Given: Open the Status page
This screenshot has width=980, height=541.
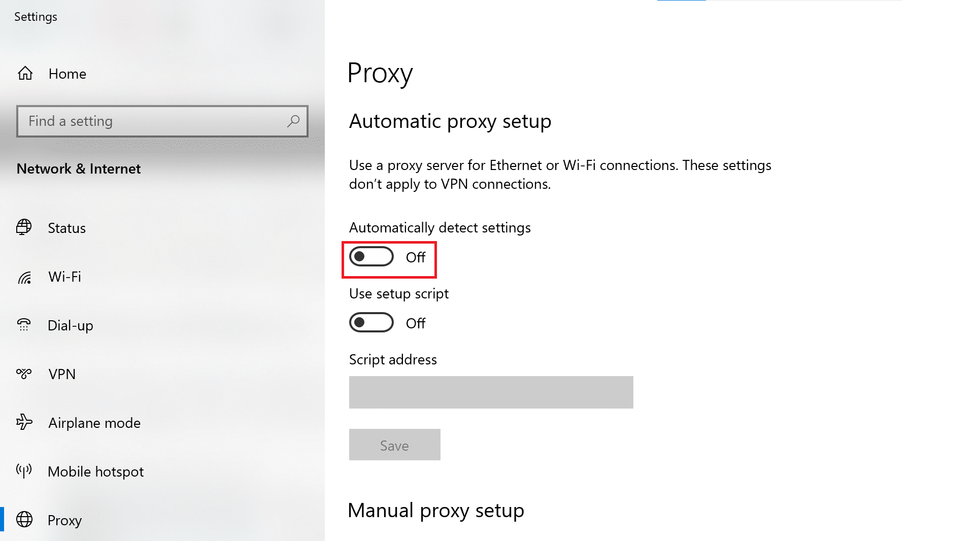Looking at the screenshot, I should pos(66,228).
